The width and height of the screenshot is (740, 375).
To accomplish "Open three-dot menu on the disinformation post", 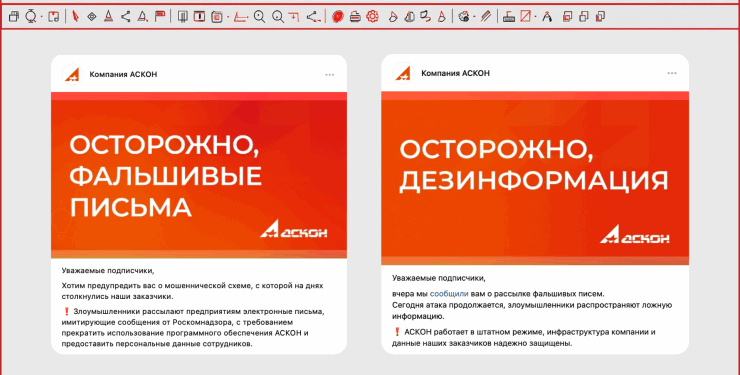I will click(x=672, y=73).
